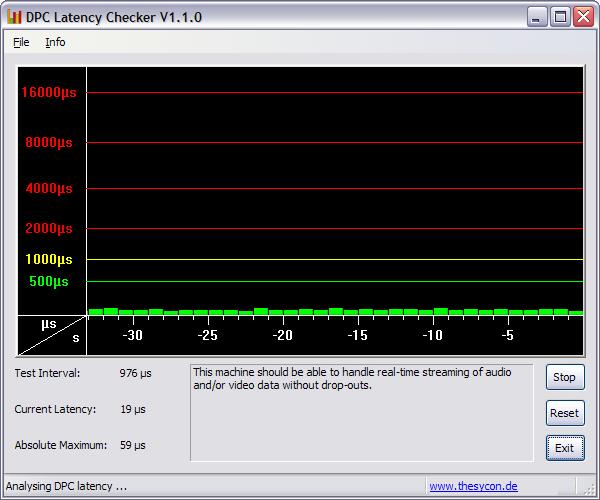The height and width of the screenshot is (500, 600).
Task: Minimize the DPC Latency Checker window
Action: pyautogui.click(x=536, y=17)
